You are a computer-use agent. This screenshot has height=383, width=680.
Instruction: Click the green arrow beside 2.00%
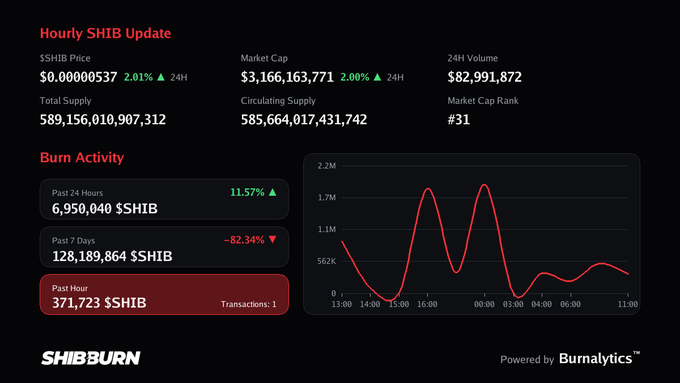(377, 77)
